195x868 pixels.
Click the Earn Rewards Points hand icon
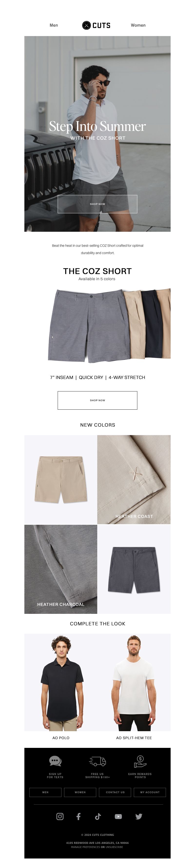pyautogui.click(x=140, y=761)
